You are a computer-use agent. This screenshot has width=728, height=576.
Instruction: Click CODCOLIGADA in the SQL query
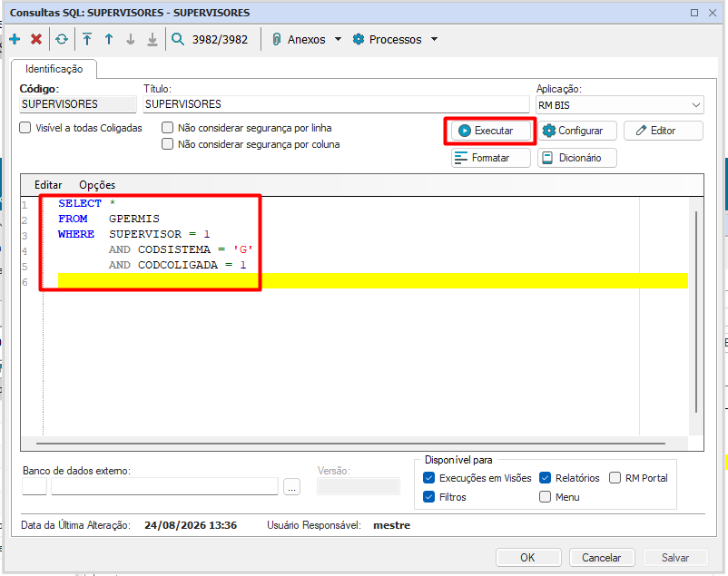pyautogui.click(x=178, y=265)
